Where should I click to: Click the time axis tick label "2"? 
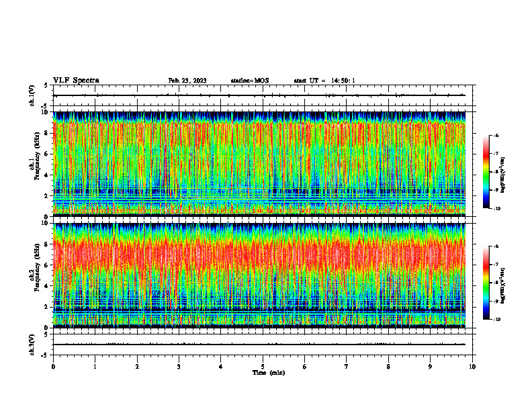[x=137, y=367]
